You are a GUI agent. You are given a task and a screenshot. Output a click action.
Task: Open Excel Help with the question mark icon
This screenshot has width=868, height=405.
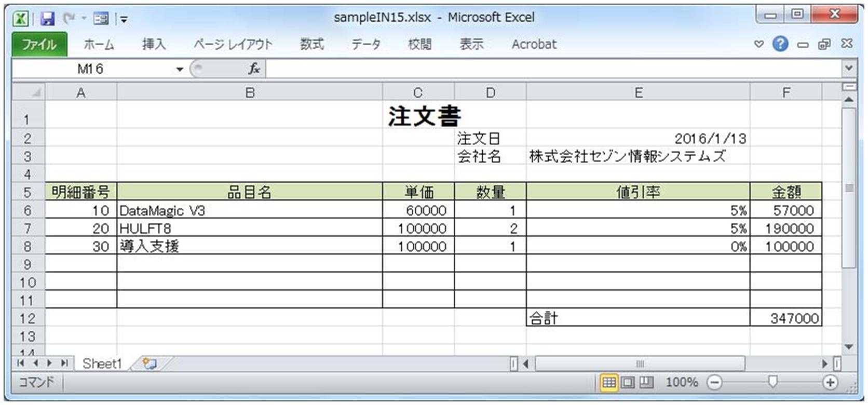coord(780,44)
